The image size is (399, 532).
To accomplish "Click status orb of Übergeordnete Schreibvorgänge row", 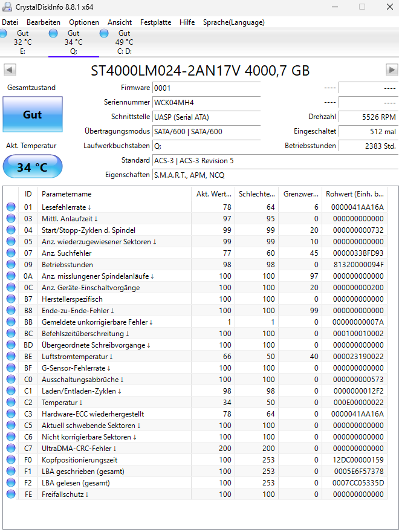I will pos(11,345).
